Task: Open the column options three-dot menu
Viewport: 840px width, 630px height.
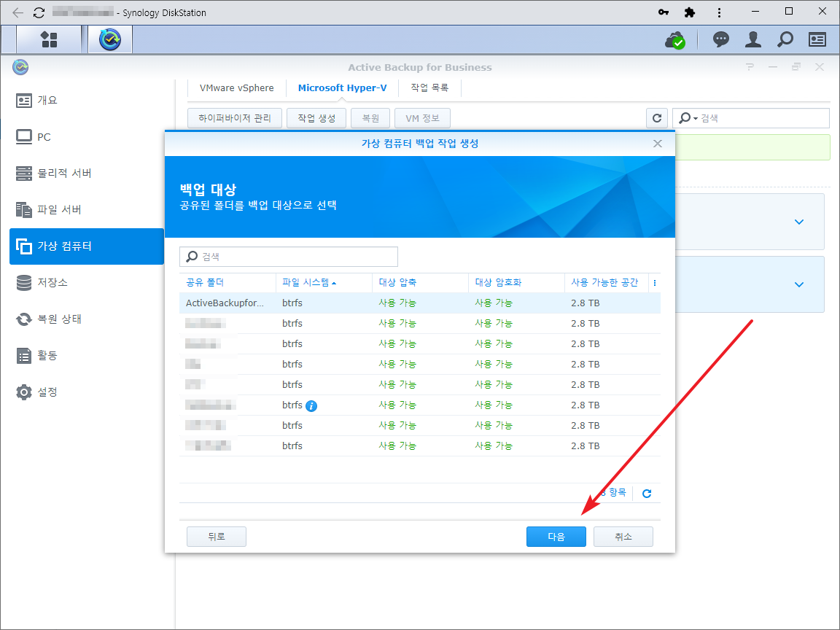Action: coord(654,283)
